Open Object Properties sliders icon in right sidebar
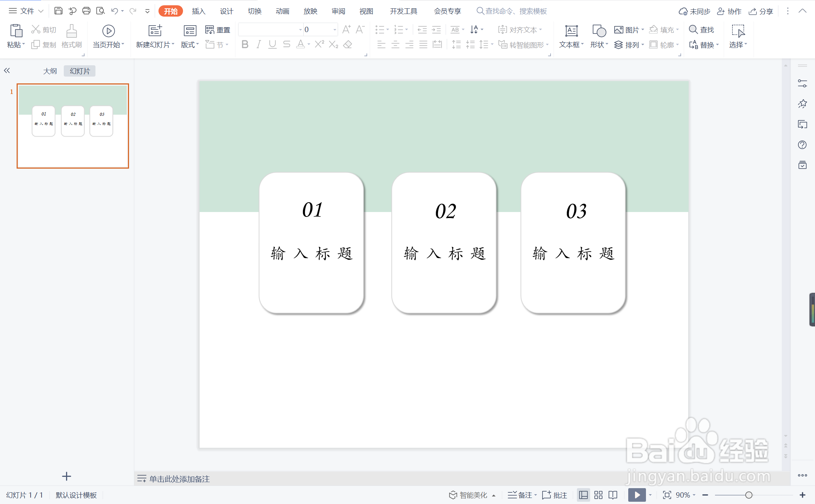 coord(803,83)
